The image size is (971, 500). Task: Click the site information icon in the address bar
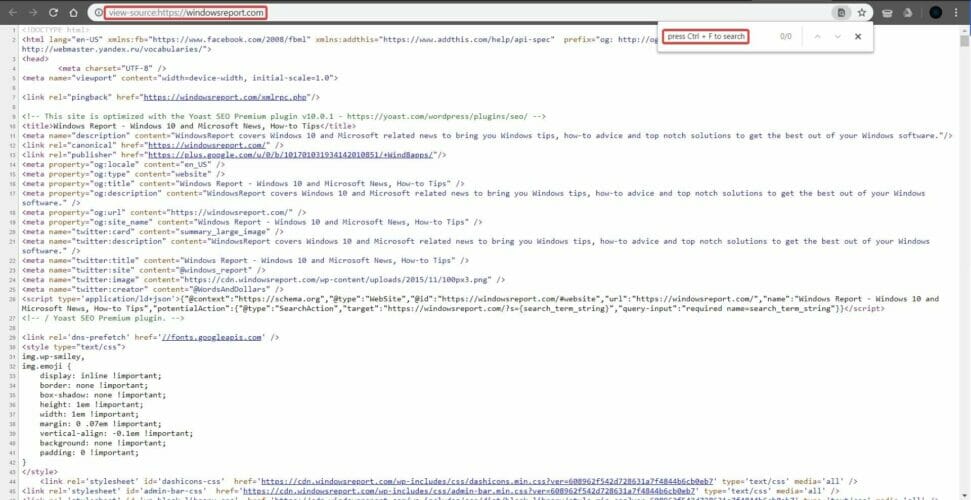tap(98, 12)
